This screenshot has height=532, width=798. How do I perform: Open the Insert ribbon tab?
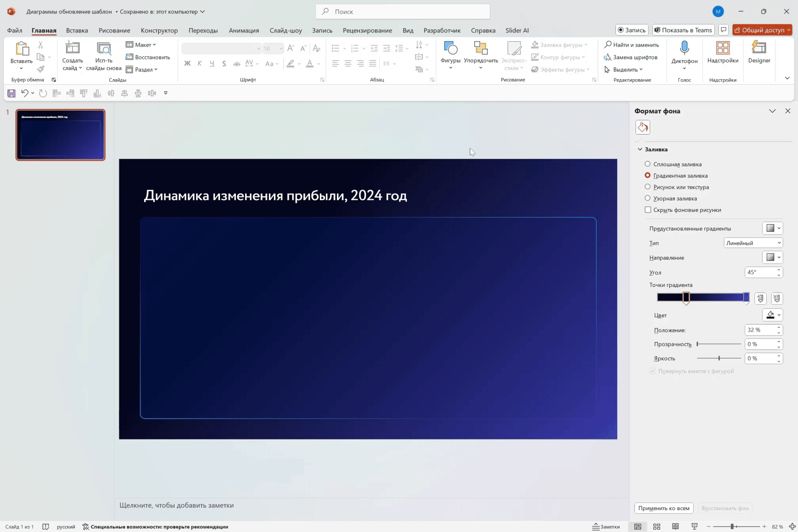pos(77,30)
